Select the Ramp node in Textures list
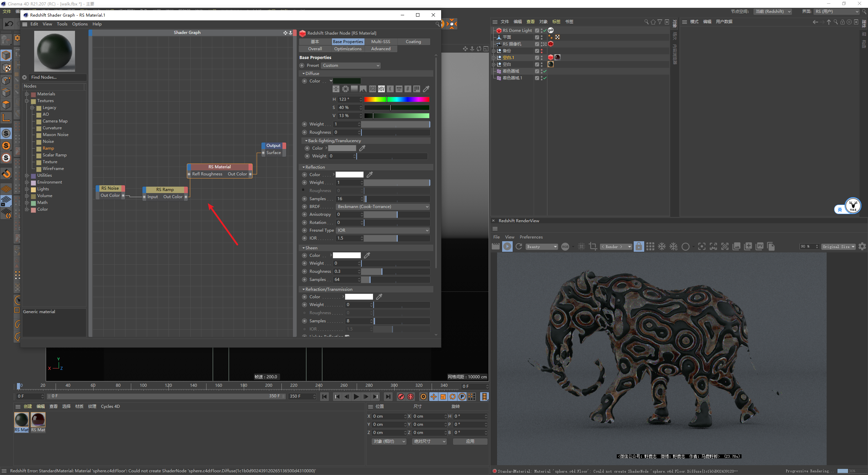 click(48, 148)
